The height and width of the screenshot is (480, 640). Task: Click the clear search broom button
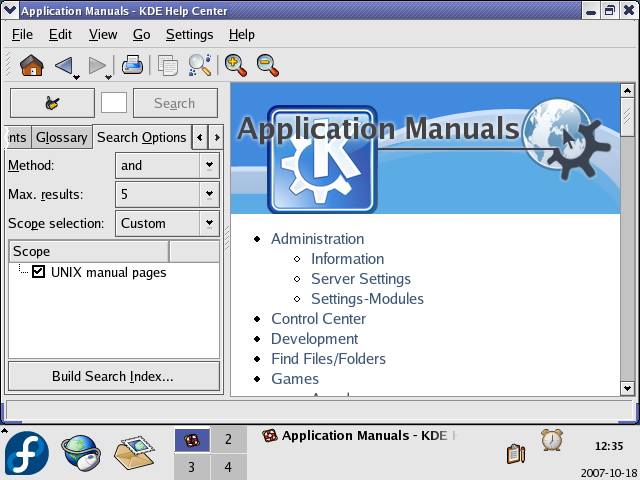click(52, 103)
